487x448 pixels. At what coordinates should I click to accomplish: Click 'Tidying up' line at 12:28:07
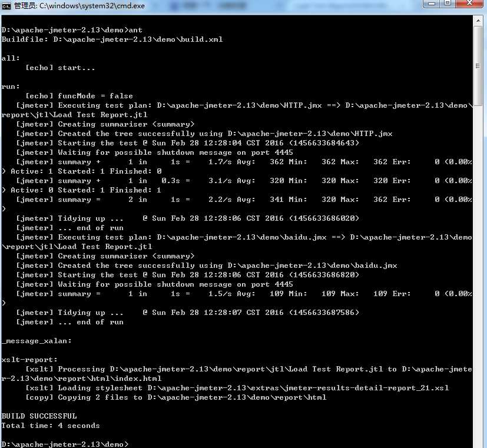tap(188, 313)
